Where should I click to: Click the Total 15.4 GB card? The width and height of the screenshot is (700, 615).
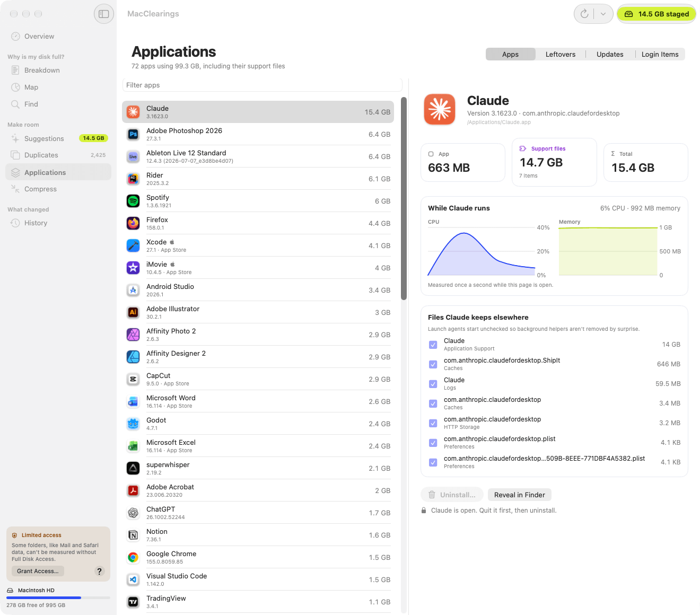point(645,162)
